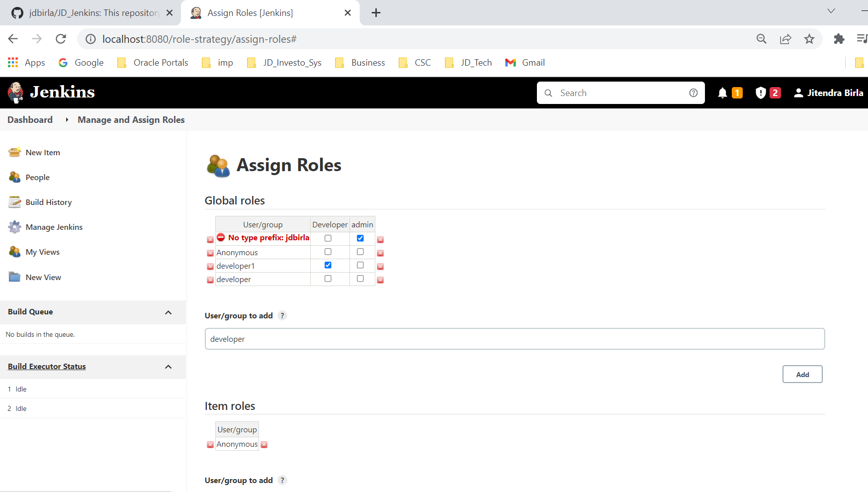Click the My Views sidebar icon
Screen dimensions: 868x492
[x=14, y=252]
